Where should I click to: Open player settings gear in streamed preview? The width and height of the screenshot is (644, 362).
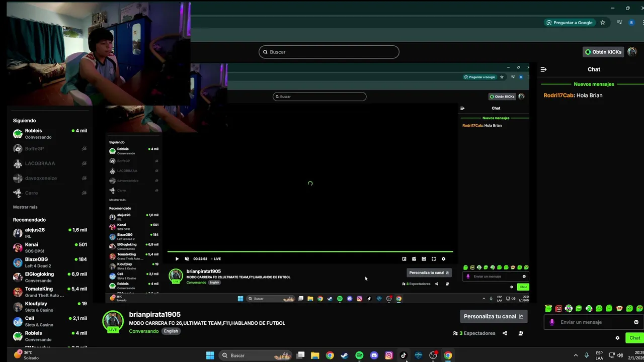pyautogui.click(x=443, y=259)
